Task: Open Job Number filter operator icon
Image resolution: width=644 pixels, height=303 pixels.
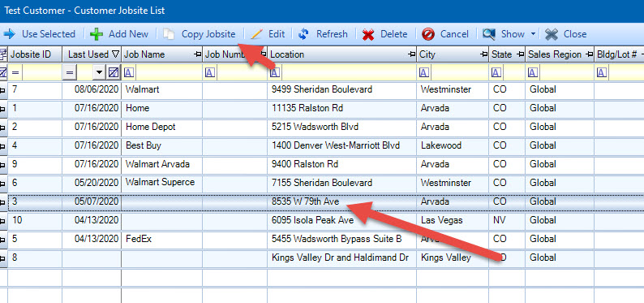Action: click(x=210, y=73)
